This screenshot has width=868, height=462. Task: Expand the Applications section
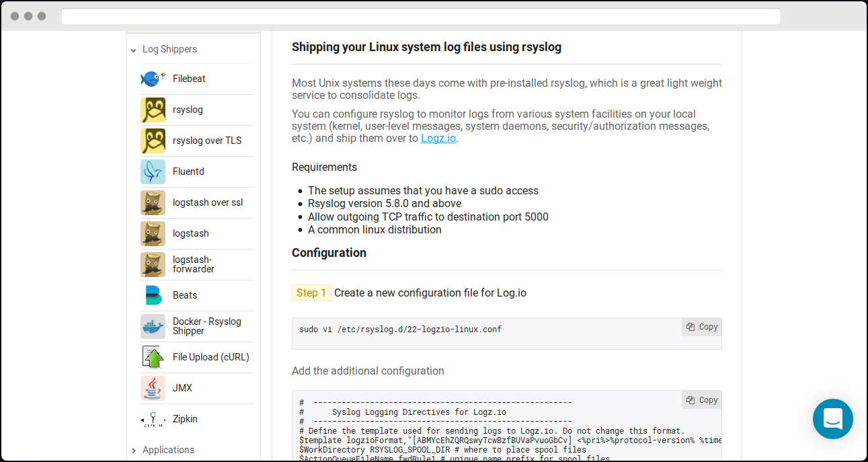point(162,450)
